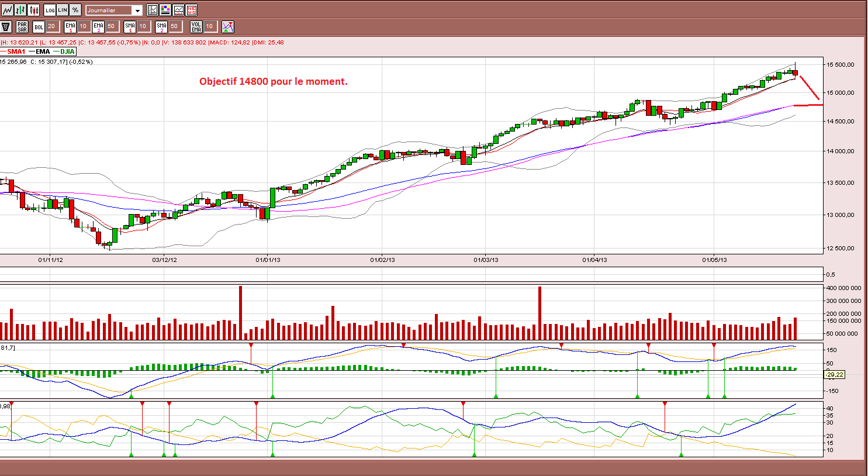Click the EMA legend label
The image size is (868, 476).
point(43,51)
